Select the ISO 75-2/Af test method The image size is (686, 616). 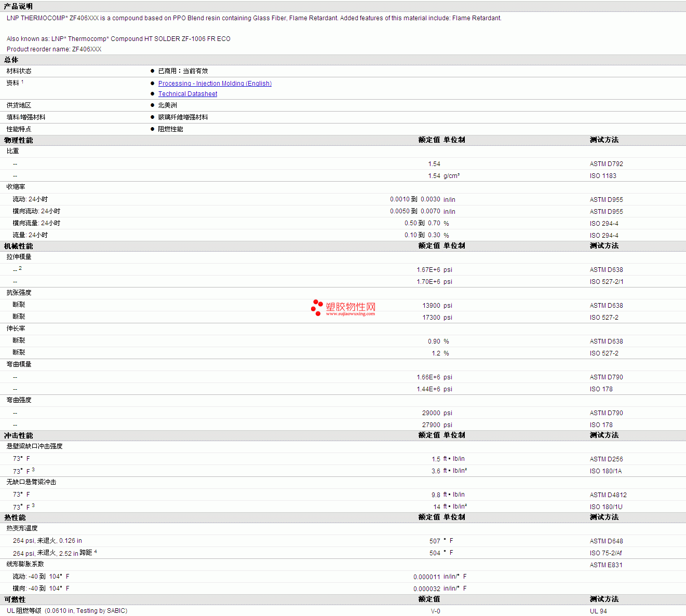pyautogui.click(x=606, y=553)
